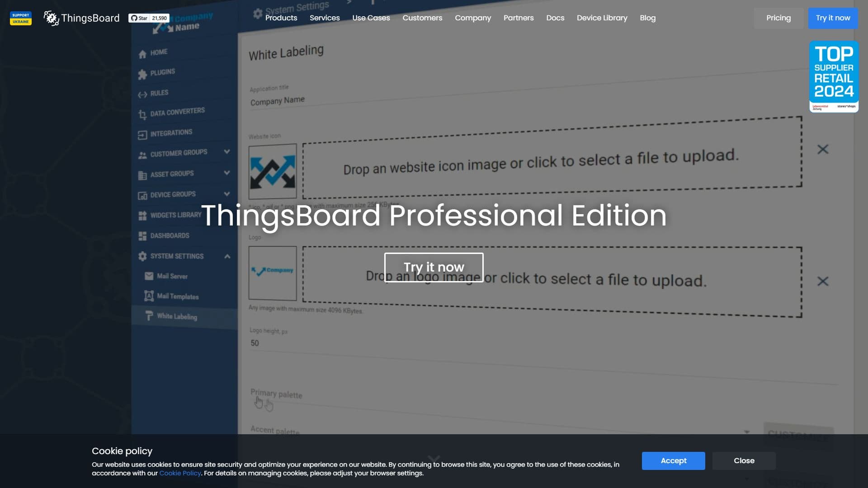Open the Products menu
Screen dimensions: 868x488
(281, 18)
